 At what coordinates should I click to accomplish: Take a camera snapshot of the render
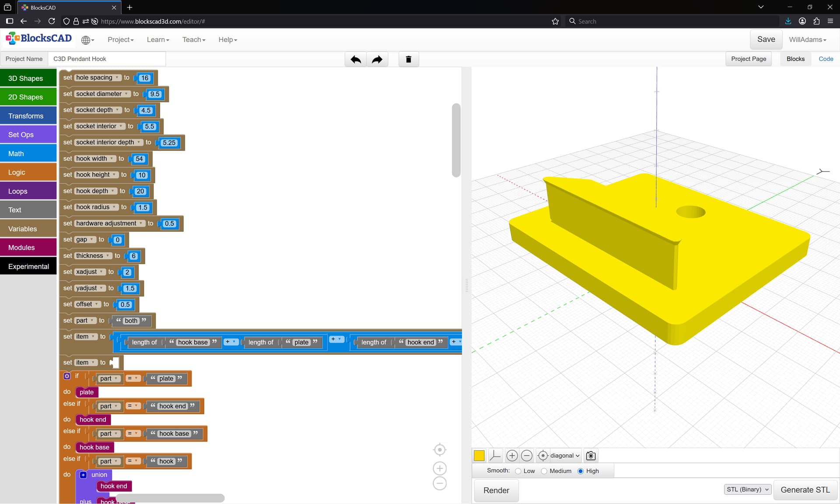[591, 455]
